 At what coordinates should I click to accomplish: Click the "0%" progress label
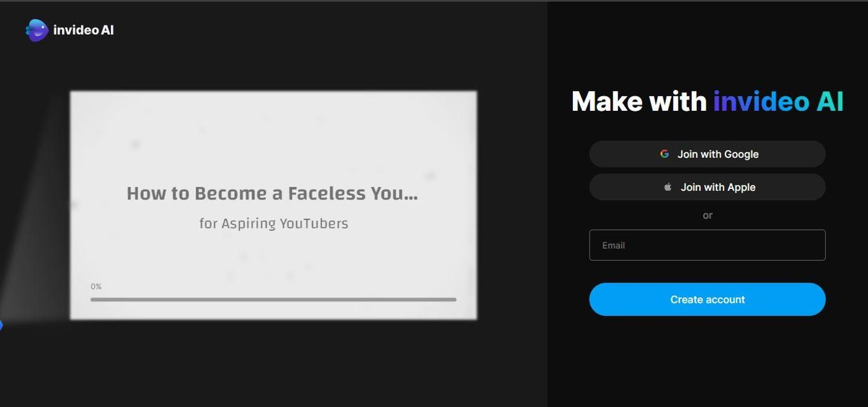pyautogui.click(x=96, y=286)
